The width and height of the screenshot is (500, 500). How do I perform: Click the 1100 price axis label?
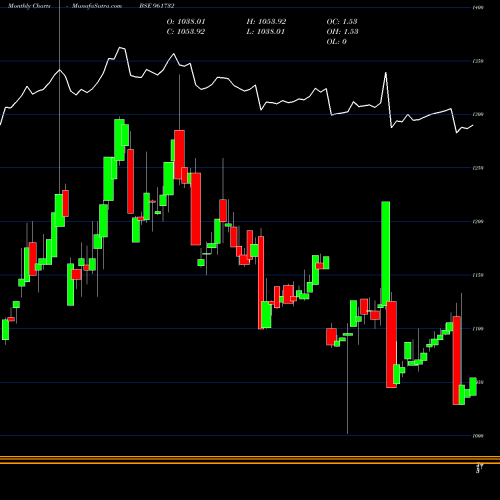tap(478, 329)
